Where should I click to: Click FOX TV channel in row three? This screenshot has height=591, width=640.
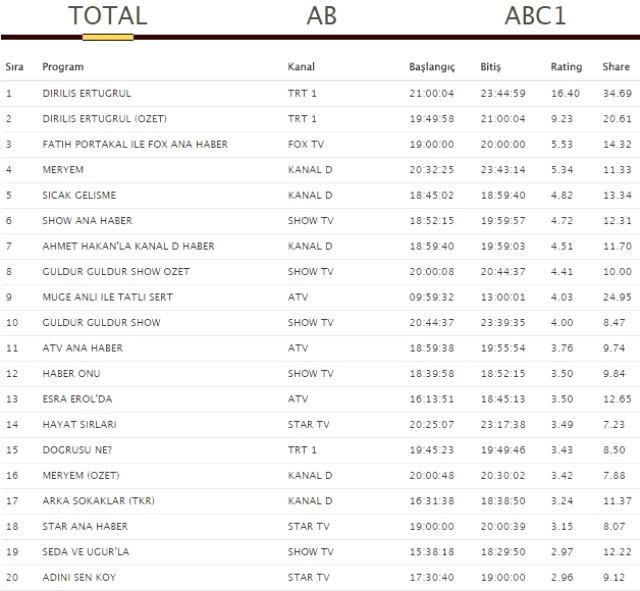(x=304, y=144)
